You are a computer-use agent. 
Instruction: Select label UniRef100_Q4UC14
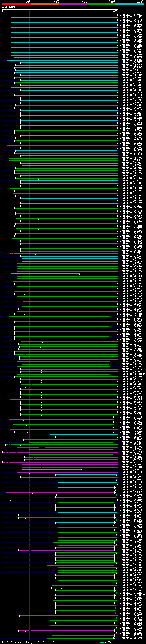[131, 452]
